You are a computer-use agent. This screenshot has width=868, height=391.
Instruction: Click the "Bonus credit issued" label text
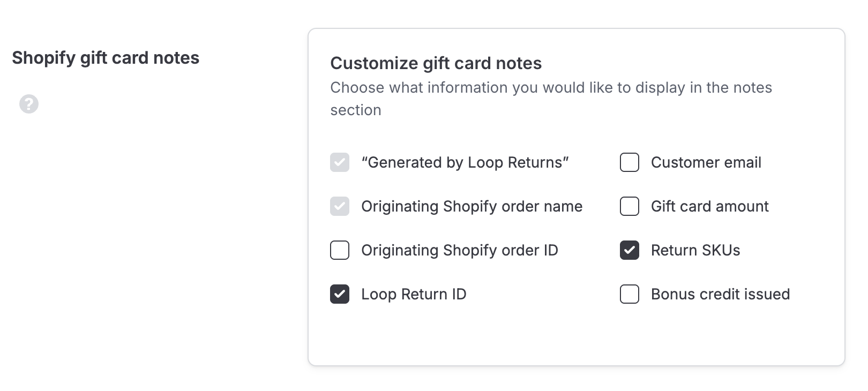721,294
